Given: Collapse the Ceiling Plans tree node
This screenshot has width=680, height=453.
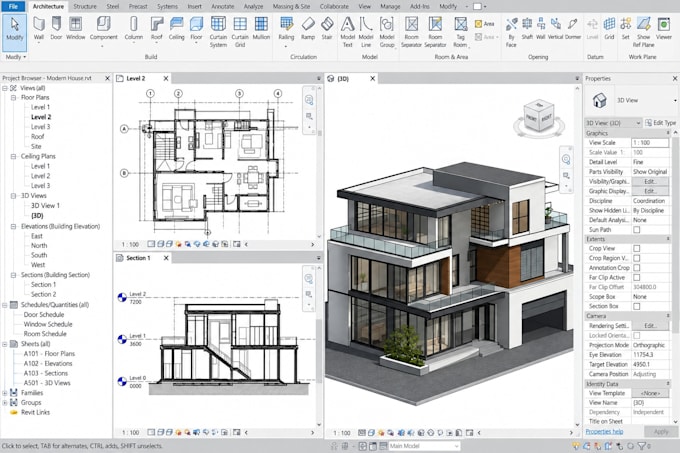Looking at the screenshot, I should (13, 156).
